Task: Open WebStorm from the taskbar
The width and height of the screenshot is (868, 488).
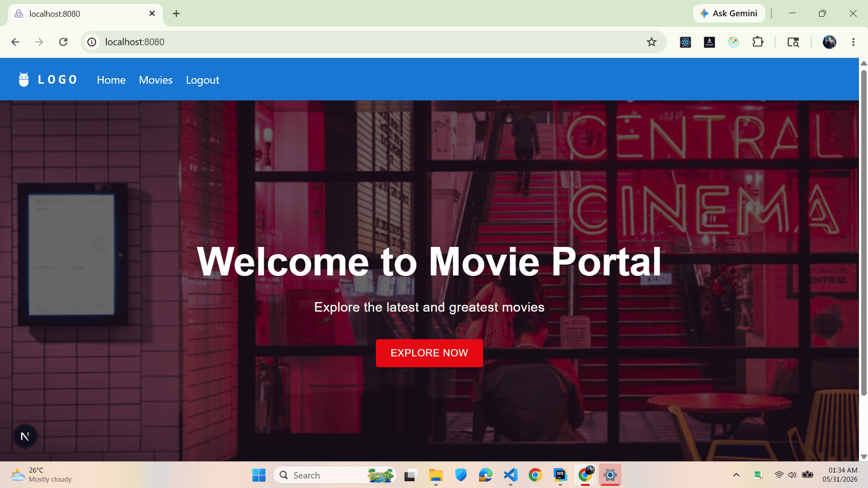Action: click(560, 475)
